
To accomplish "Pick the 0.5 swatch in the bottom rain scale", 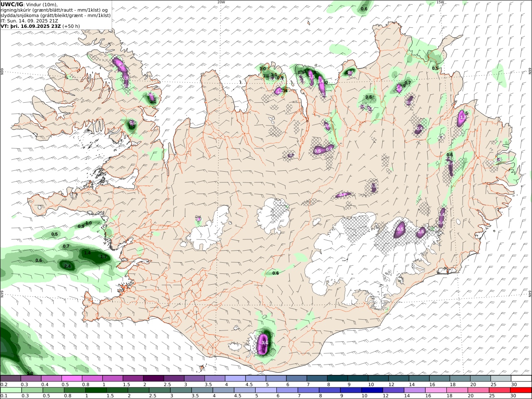I will [53, 390].
